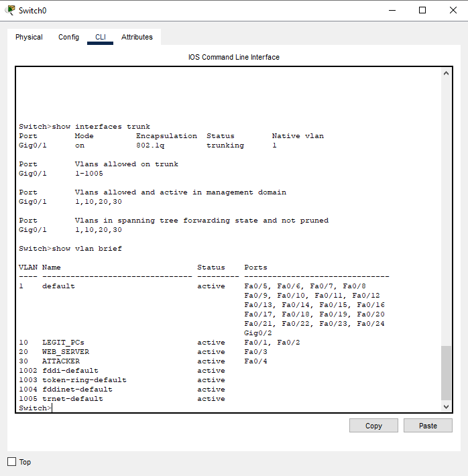Click 'Vlans allowed on trunk' header text
Viewport: 468px width, 476px height.
pos(127,164)
